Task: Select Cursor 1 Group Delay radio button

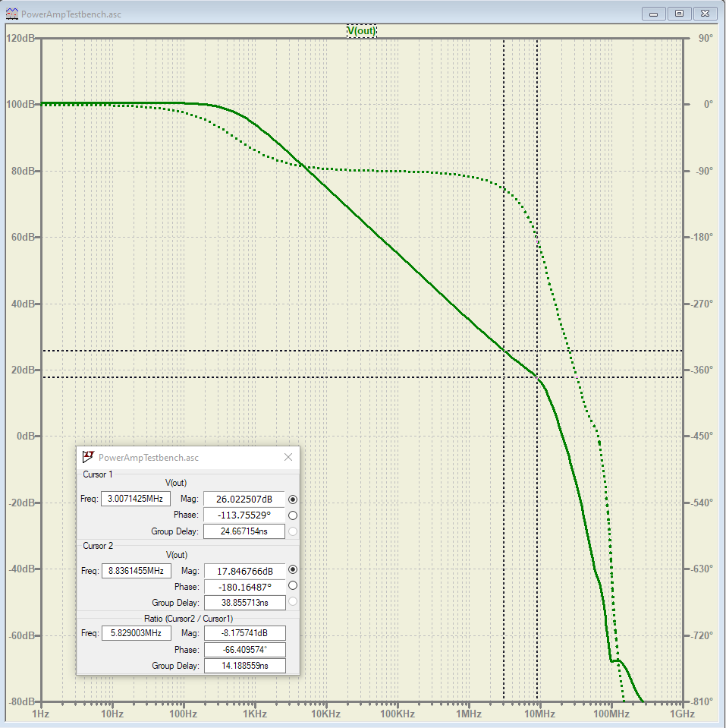Action: [293, 531]
